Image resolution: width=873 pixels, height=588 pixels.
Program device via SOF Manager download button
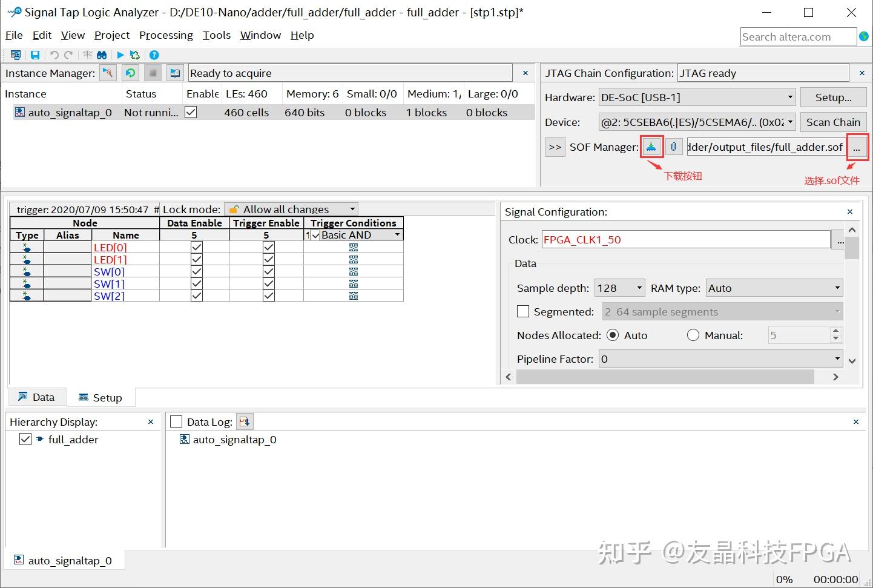(x=651, y=147)
